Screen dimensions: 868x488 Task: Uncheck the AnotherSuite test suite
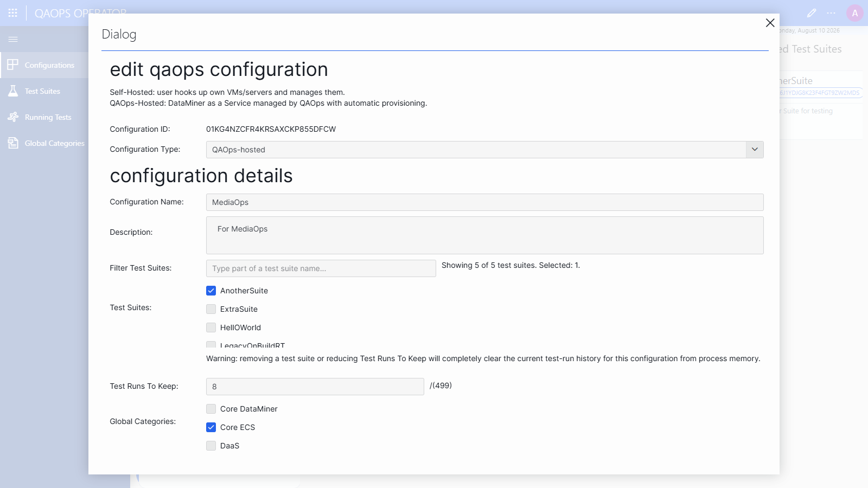pos(211,291)
